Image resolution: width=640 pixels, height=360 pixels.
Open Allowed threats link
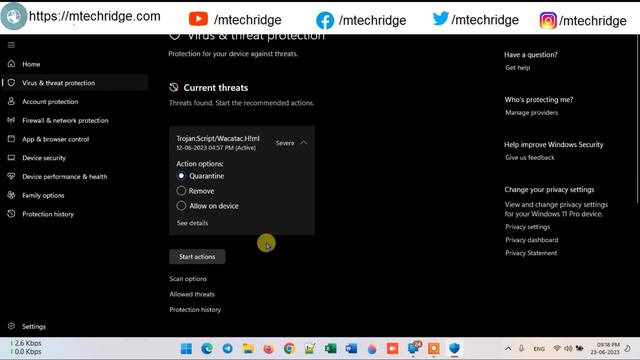pos(192,294)
